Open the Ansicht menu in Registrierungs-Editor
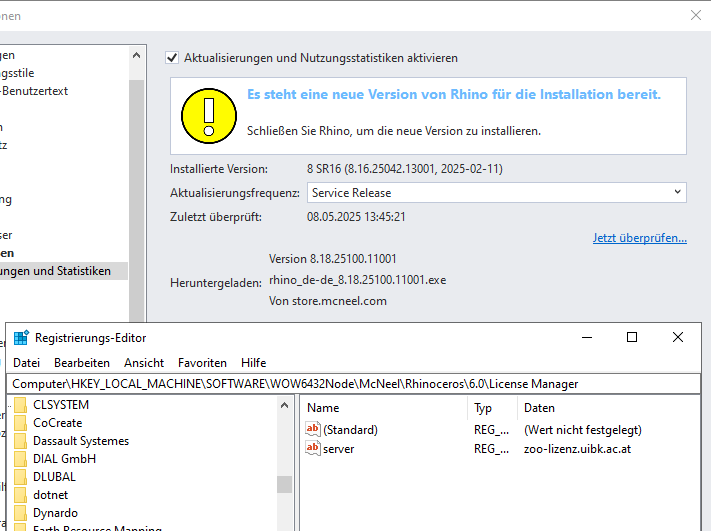The height and width of the screenshot is (531, 711). 144,363
